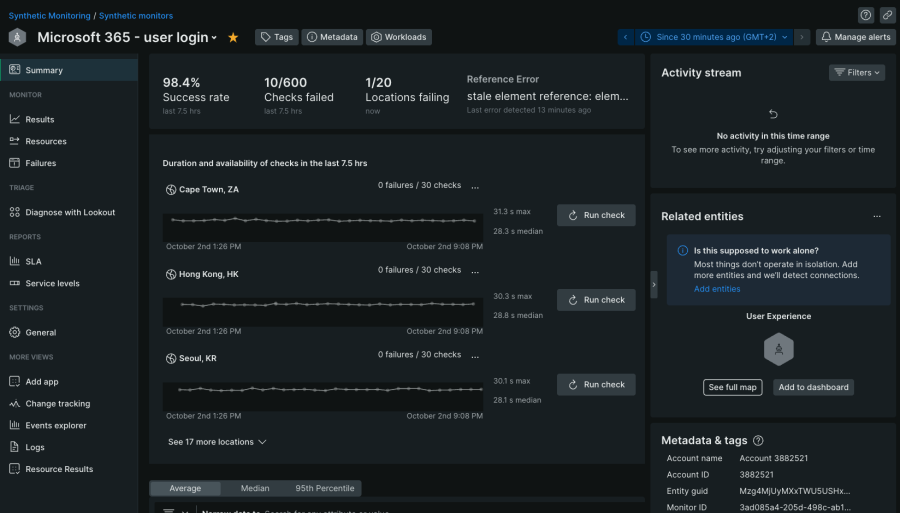Open Tags for this monitor
Image resolution: width=900 pixels, height=513 pixels.
point(277,37)
